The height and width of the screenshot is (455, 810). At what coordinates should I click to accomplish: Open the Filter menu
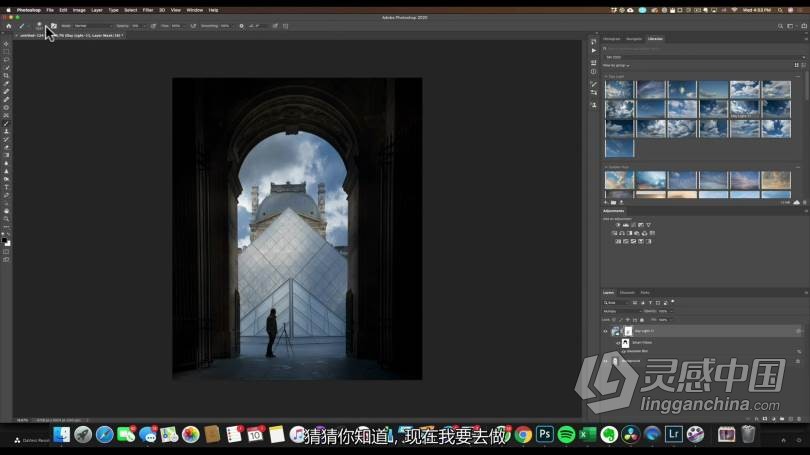tap(148, 10)
